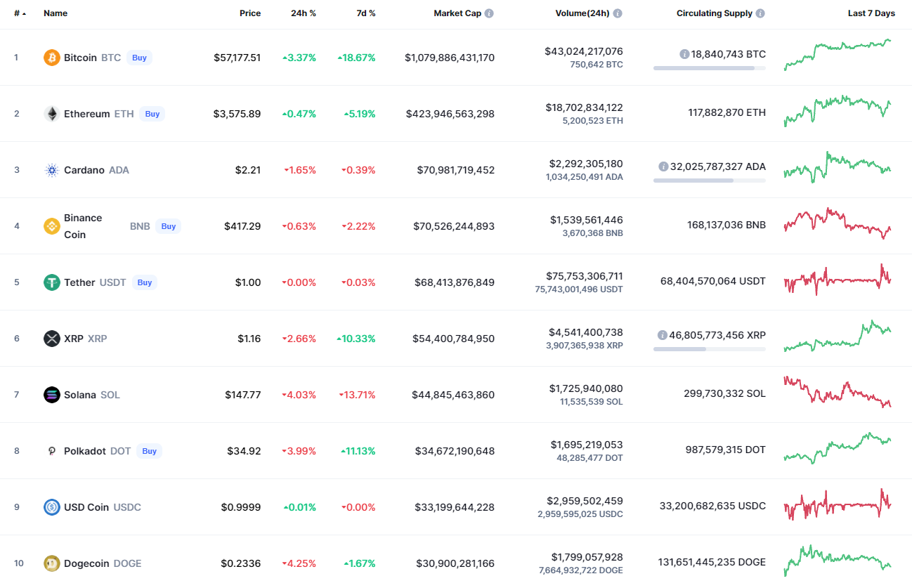The height and width of the screenshot is (588, 912).
Task: Click the Buy button next to Ethereum
Action: point(152,114)
